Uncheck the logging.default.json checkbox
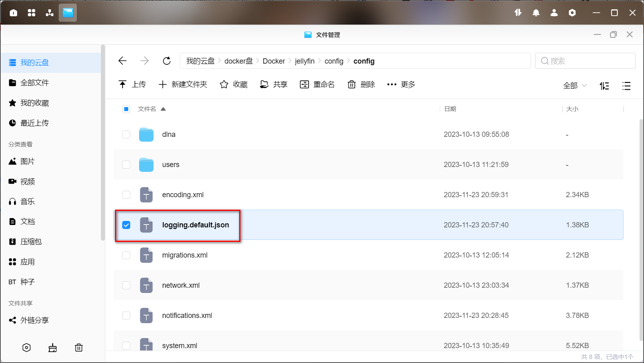The image size is (644, 363). point(126,225)
